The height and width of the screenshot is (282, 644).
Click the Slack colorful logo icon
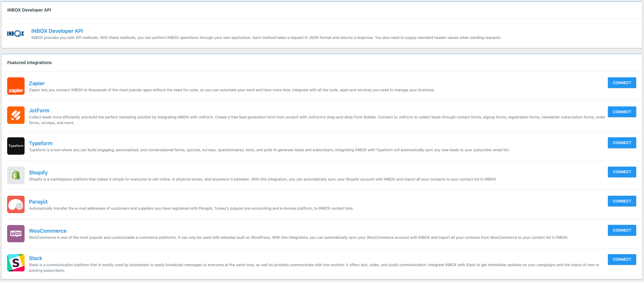tap(16, 263)
